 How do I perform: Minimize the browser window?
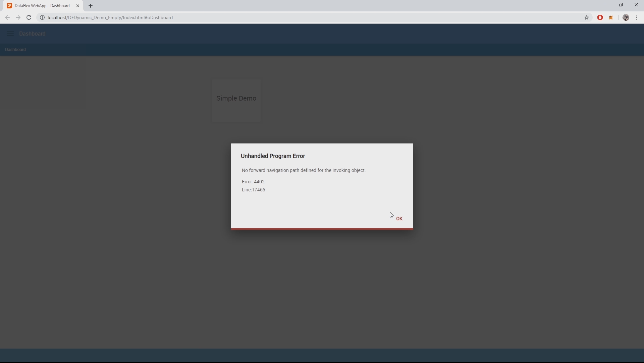[x=605, y=5]
